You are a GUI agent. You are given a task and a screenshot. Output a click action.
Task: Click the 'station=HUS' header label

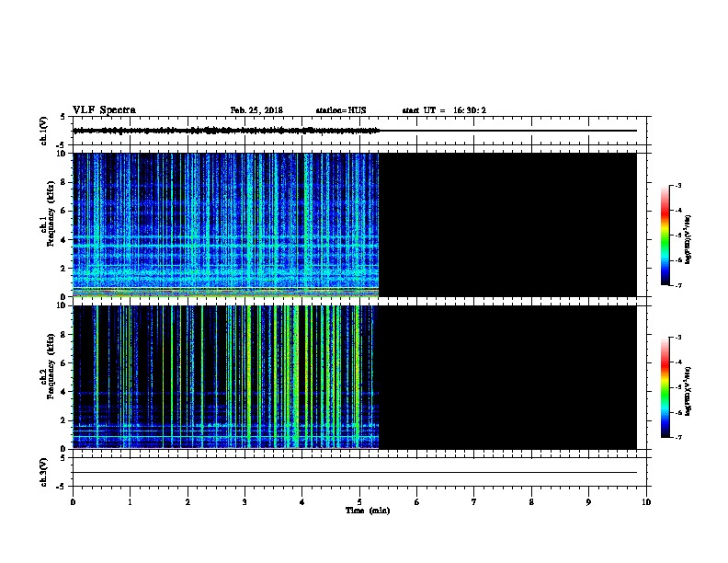pyautogui.click(x=341, y=110)
